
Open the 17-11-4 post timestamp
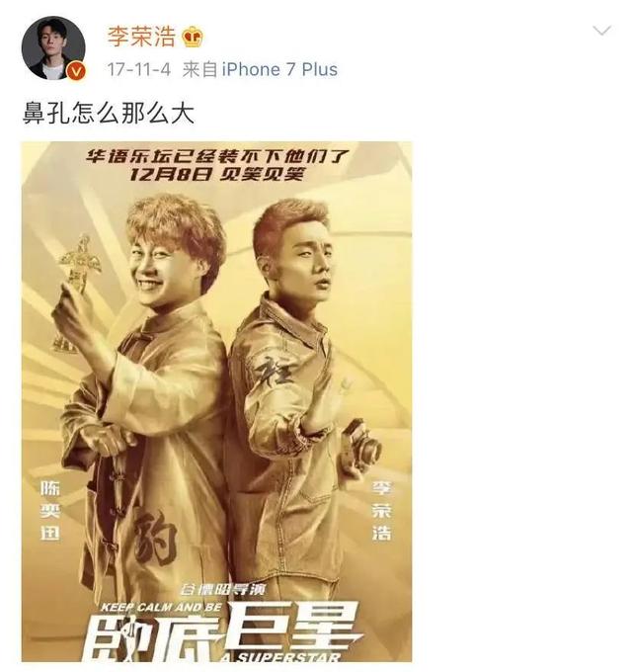pos(138,69)
